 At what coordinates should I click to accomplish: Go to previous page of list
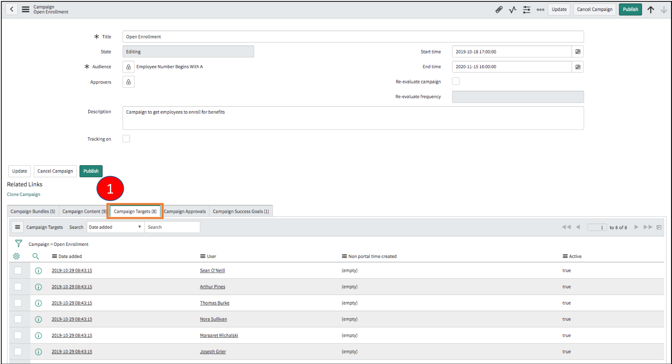[578, 227]
